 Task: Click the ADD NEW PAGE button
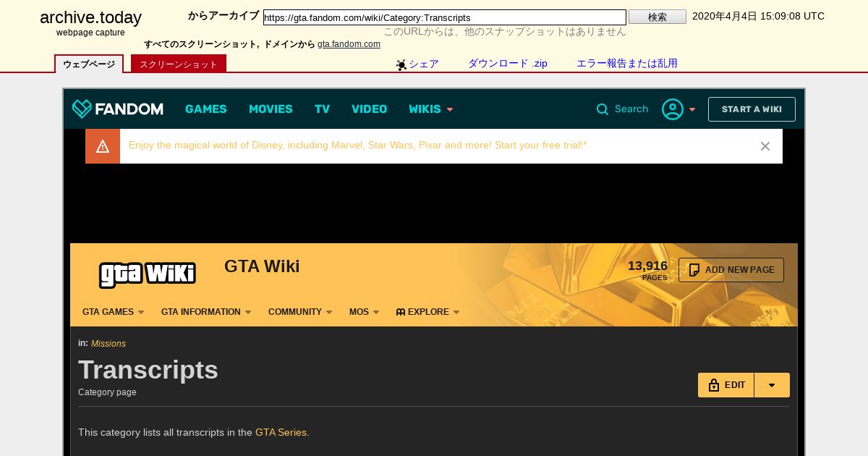pos(731,270)
